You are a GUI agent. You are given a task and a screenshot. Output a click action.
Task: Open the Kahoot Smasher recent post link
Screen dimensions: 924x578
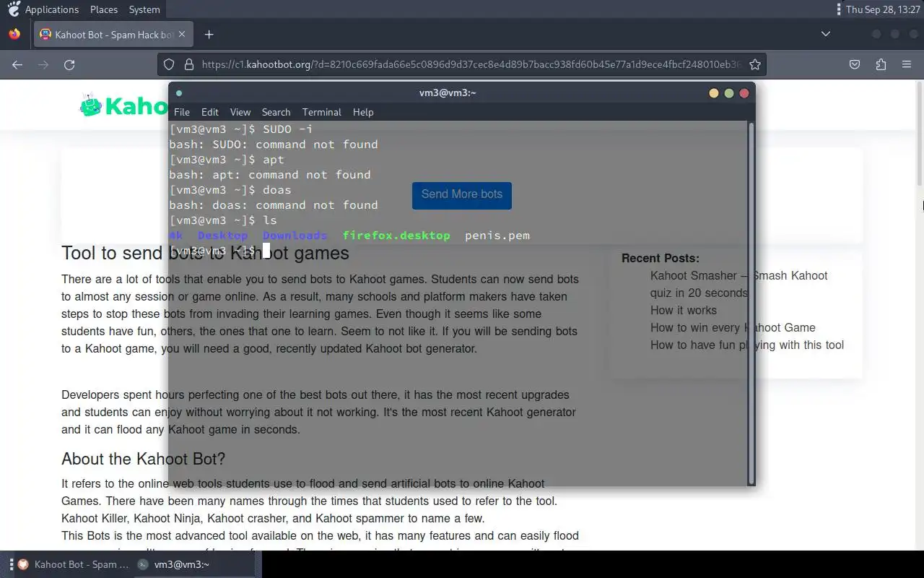(738, 284)
